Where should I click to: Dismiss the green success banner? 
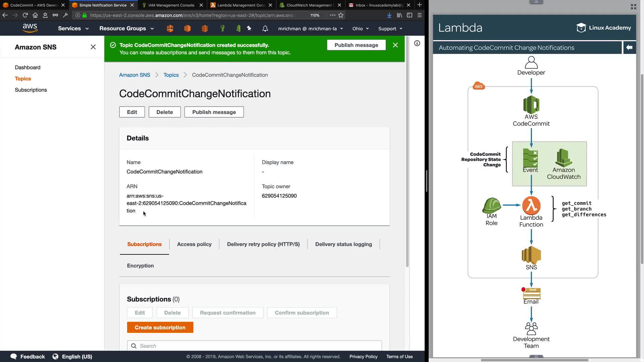395,45
